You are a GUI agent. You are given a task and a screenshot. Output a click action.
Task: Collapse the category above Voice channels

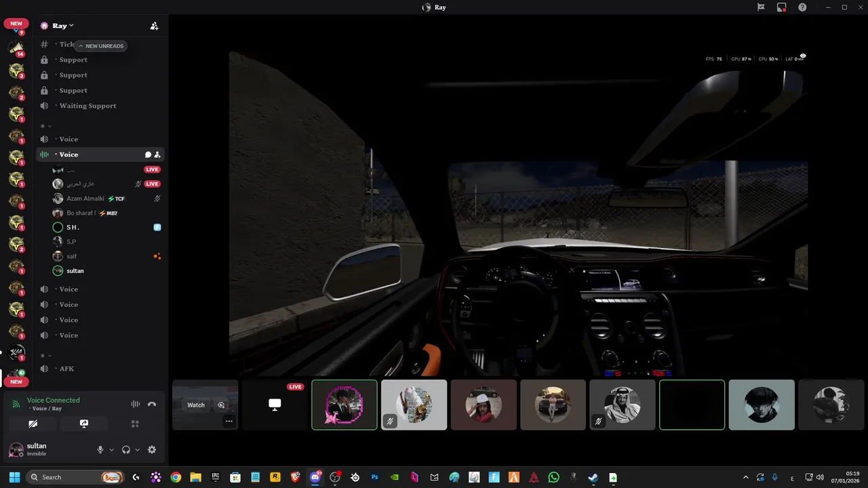(45, 126)
